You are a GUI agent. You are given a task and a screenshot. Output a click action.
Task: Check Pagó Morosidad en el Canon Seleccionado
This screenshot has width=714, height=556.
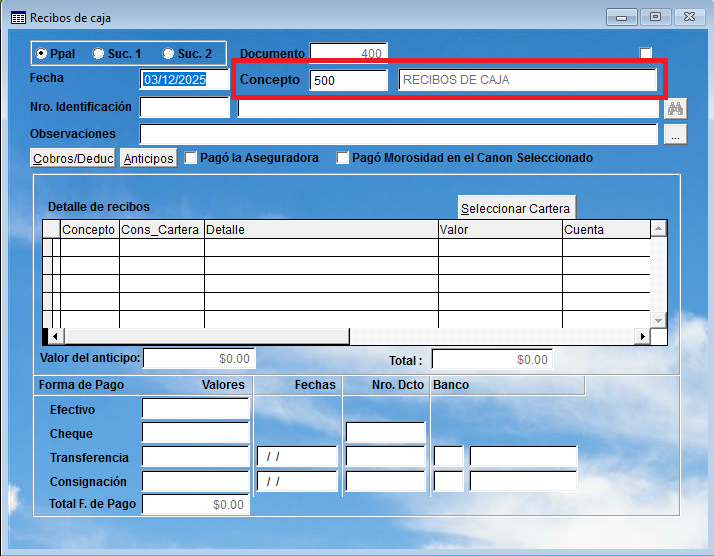tap(342, 158)
